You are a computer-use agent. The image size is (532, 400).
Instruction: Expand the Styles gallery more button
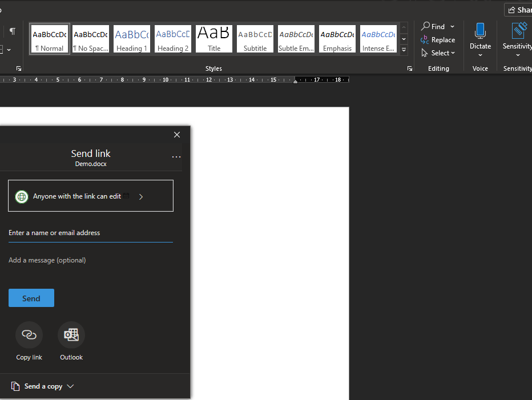[404, 50]
